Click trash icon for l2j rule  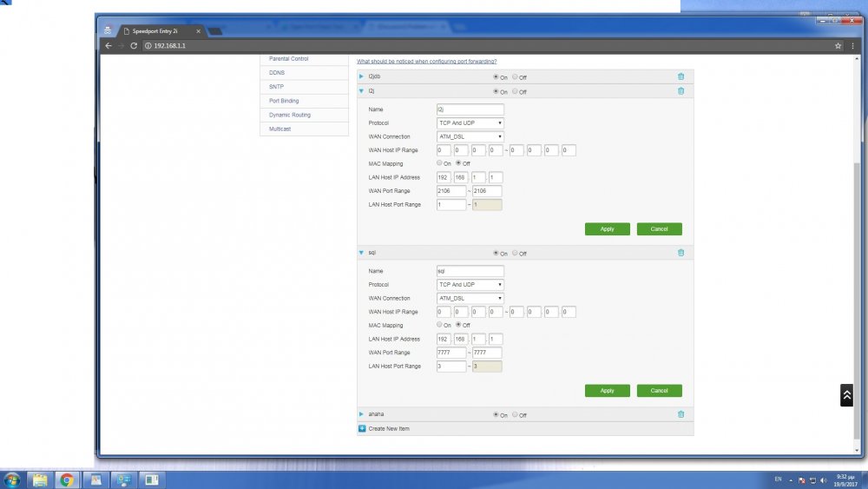click(681, 90)
